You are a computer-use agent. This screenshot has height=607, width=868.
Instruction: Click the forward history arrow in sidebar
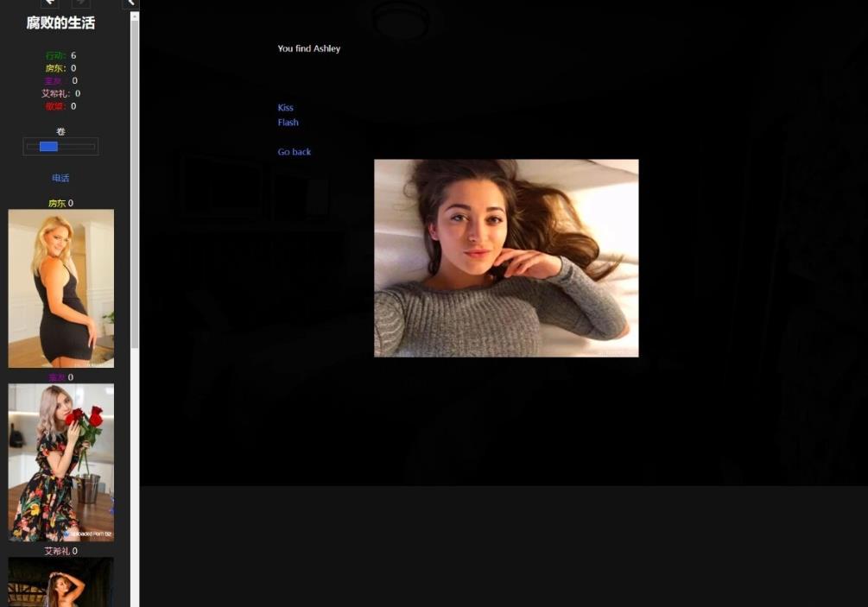coord(80,3)
